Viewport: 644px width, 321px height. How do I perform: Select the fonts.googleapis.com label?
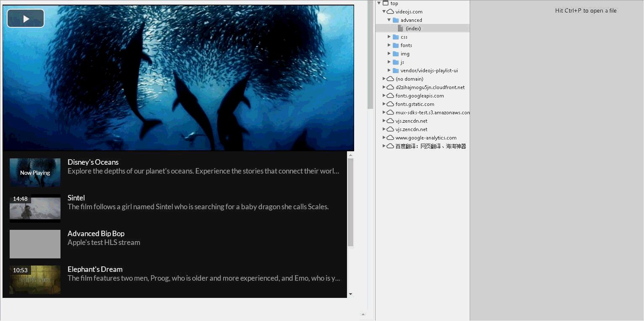[x=420, y=96]
